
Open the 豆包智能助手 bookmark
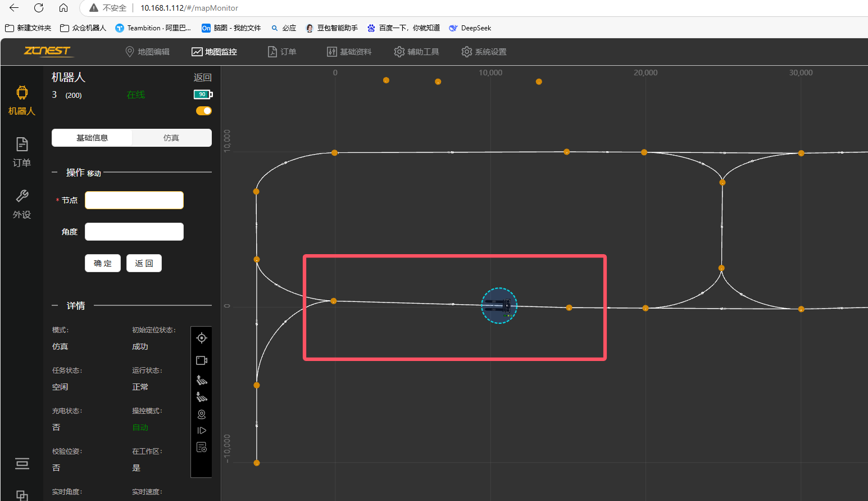[331, 28]
